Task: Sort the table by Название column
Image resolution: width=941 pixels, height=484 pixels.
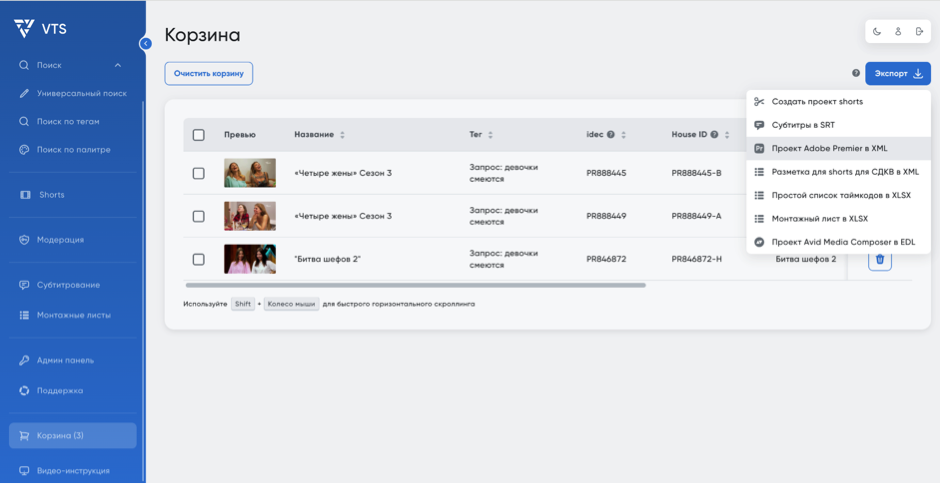Action: pos(342,135)
